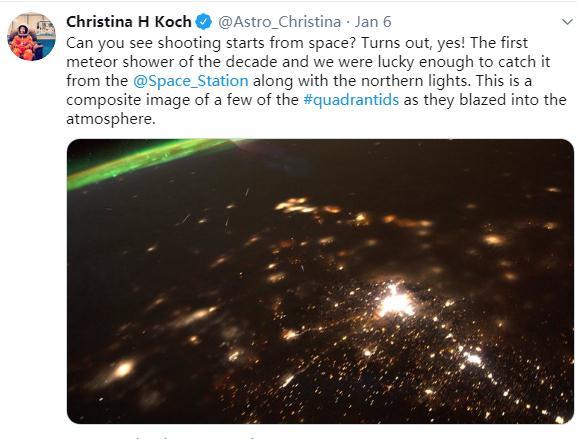Click the word "atmosphere." ending the tweet

coord(111,119)
